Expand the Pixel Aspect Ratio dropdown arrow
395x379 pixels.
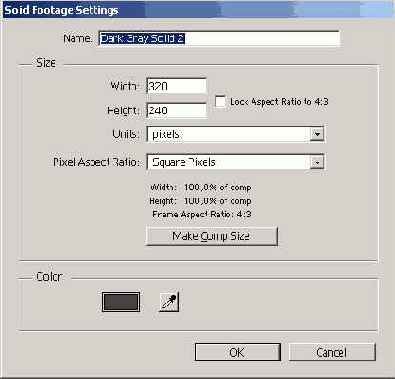click(317, 162)
